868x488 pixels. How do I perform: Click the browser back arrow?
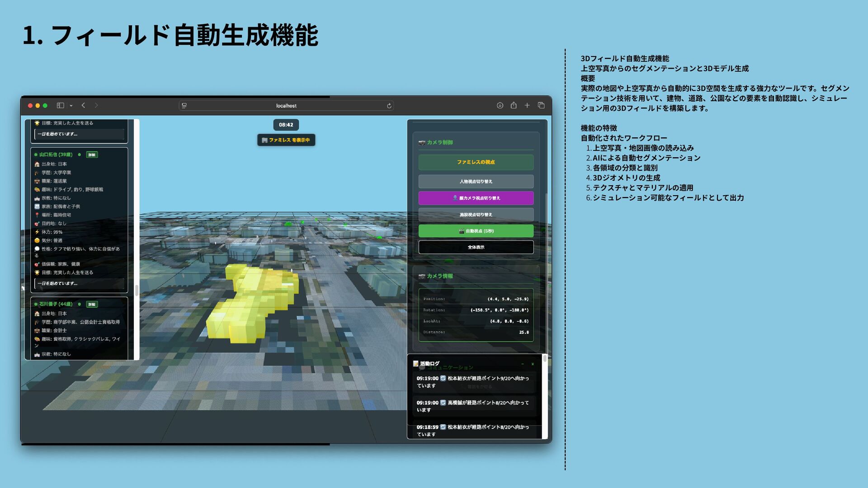[83, 105]
